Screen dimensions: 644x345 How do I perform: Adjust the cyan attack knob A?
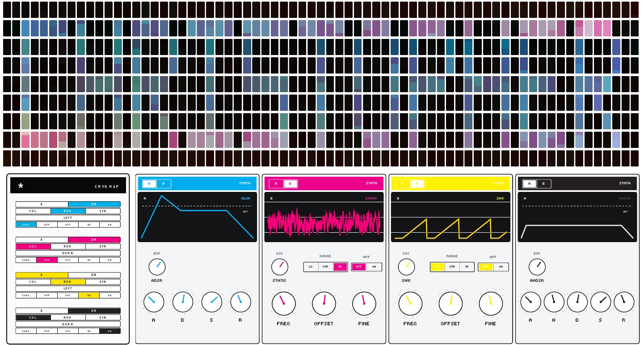[154, 302]
